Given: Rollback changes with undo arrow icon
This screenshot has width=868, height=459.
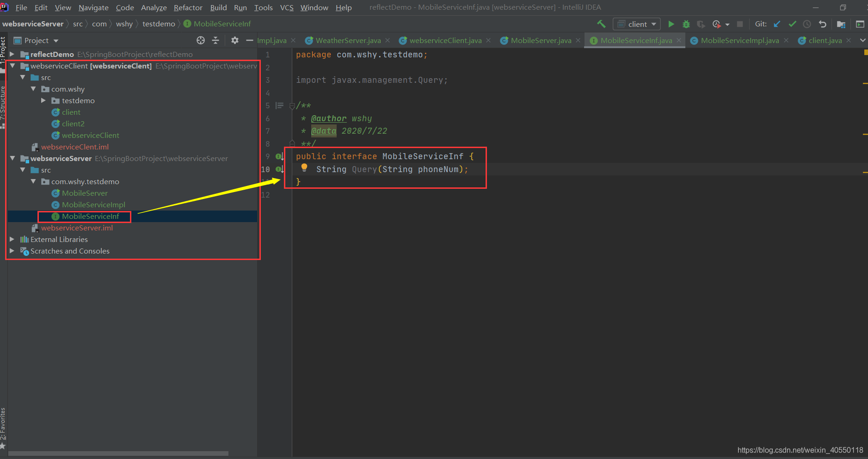Looking at the screenshot, I should click(822, 24).
